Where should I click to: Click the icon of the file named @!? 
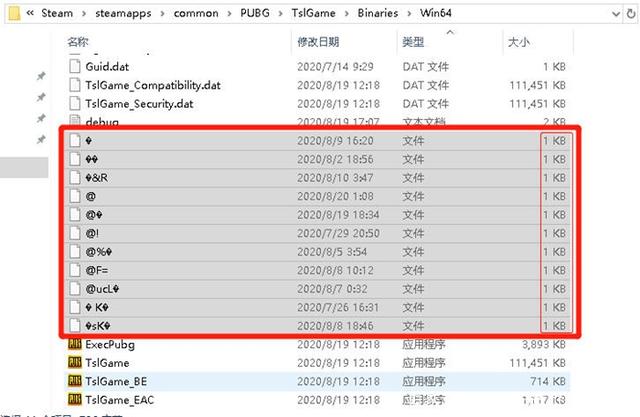pyautogui.click(x=75, y=232)
